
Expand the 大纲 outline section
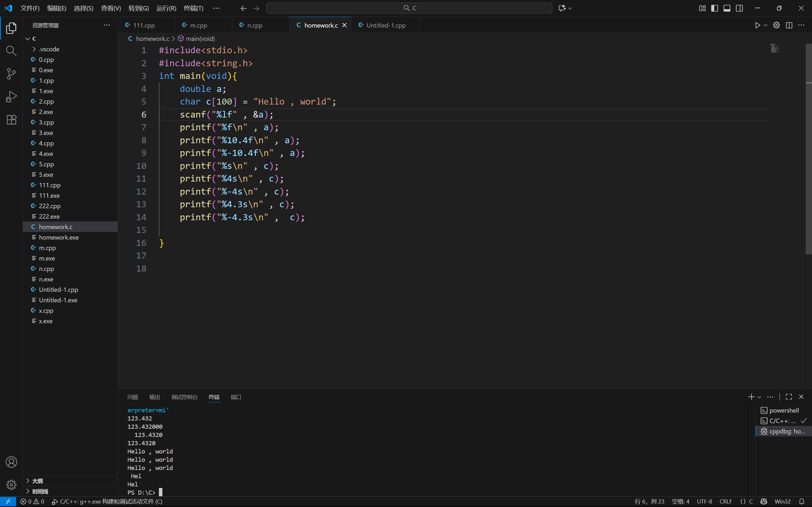(37, 481)
